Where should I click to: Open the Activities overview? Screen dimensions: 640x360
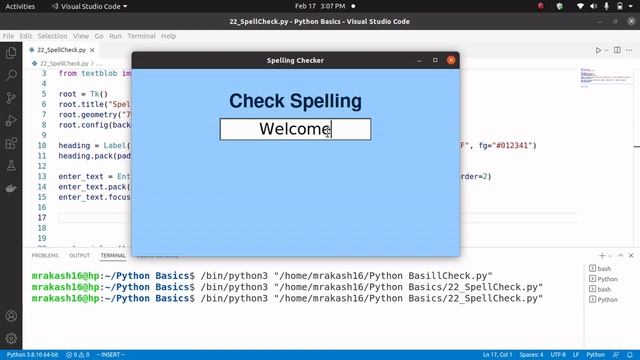(x=20, y=6)
